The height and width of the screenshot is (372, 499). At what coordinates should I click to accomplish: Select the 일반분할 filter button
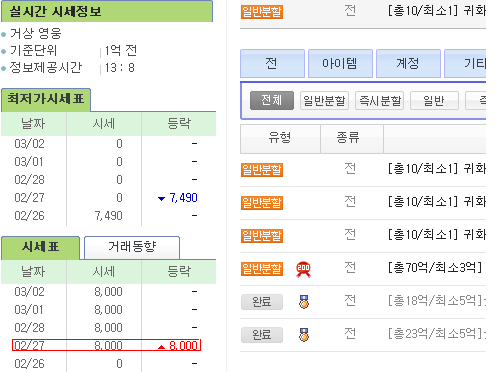tap(324, 100)
